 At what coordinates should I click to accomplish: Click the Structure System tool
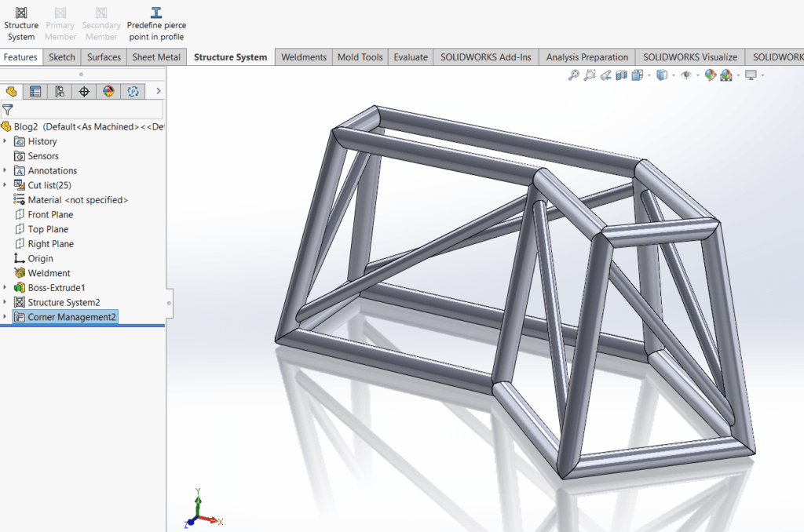pos(20,24)
